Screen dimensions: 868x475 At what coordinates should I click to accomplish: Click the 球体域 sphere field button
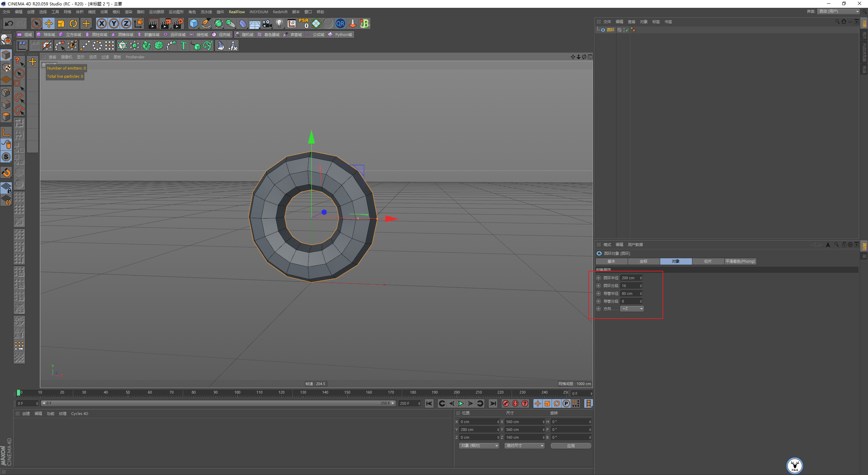coord(46,35)
